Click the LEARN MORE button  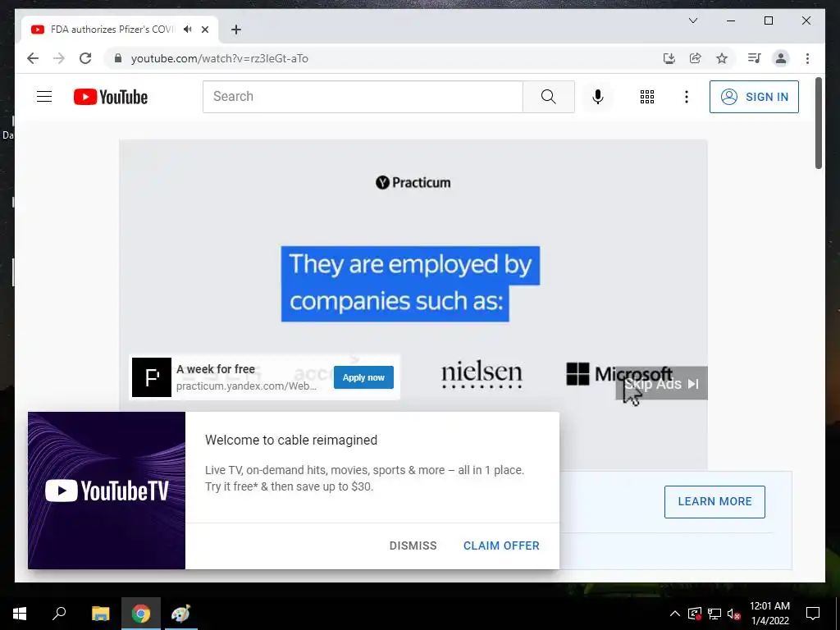point(714,501)
